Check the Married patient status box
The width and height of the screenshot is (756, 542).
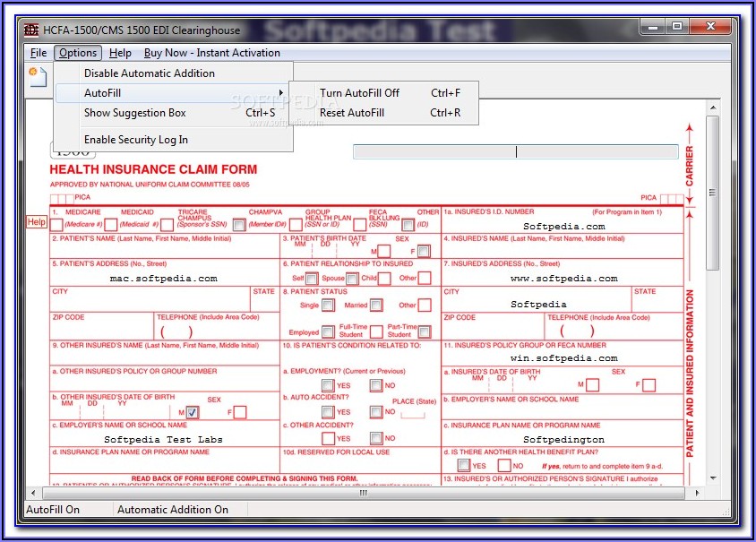[x=376, y=305]
